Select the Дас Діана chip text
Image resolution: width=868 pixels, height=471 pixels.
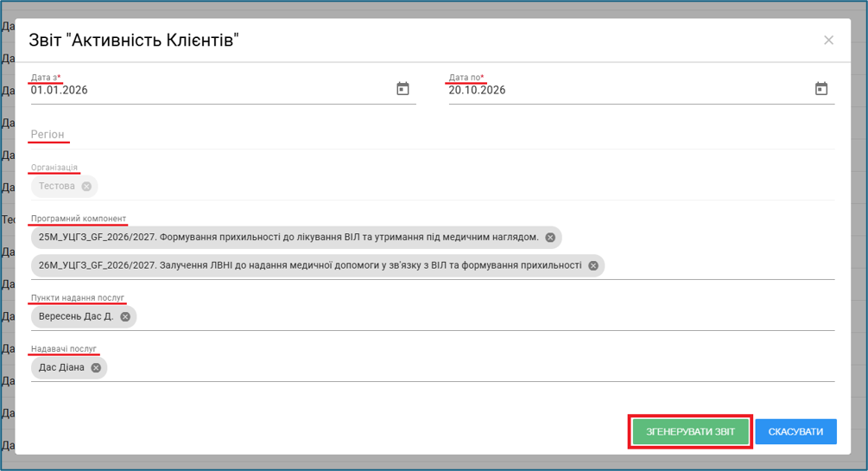point(61,368)
